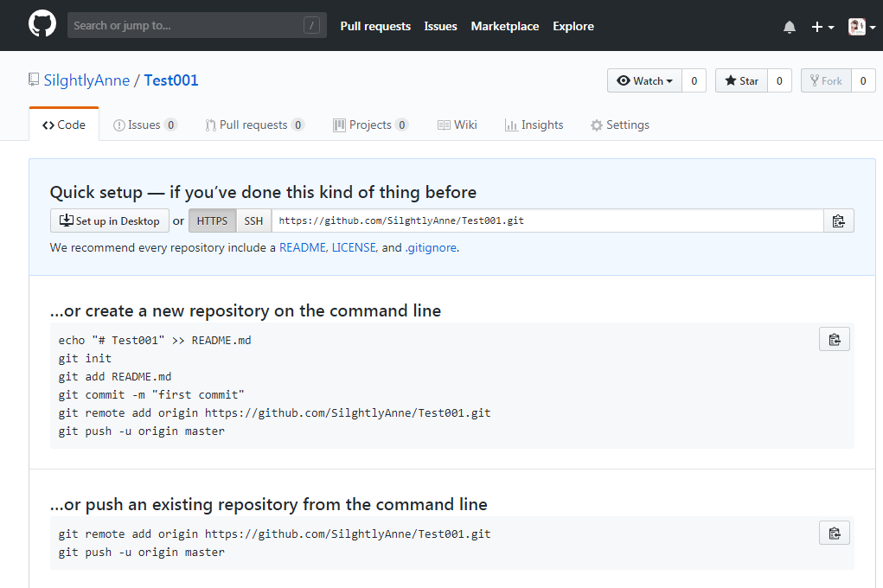Click the repository clone URL field
Viewport: 883px width, 588px height.
(x=547, y=220)
